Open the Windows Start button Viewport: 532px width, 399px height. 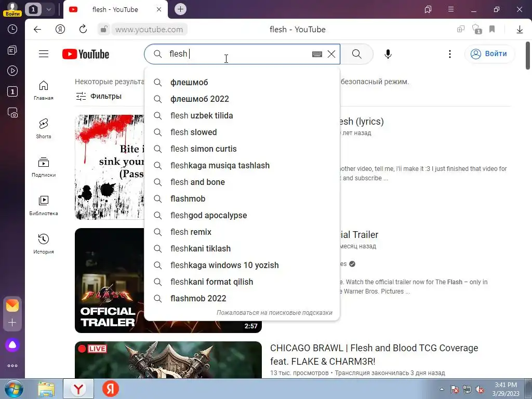tap(14, 389)
